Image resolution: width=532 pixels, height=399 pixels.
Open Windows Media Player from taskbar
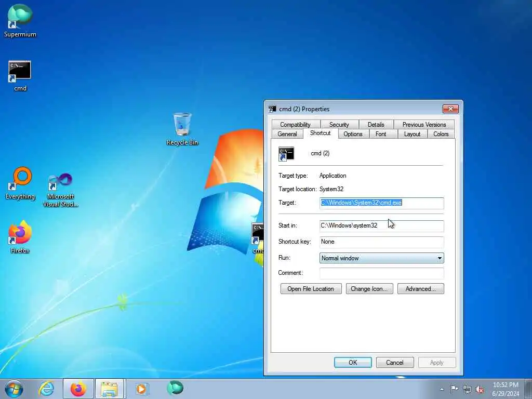pos(141,389)
